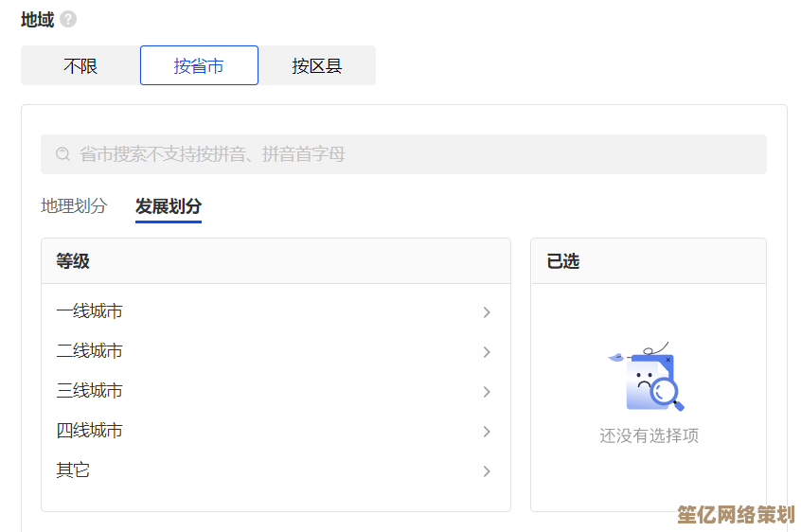The image size is (801, 532).
Task: Click the 二线城市 list item
Action: pyautogui.click(x=90, y=351)
